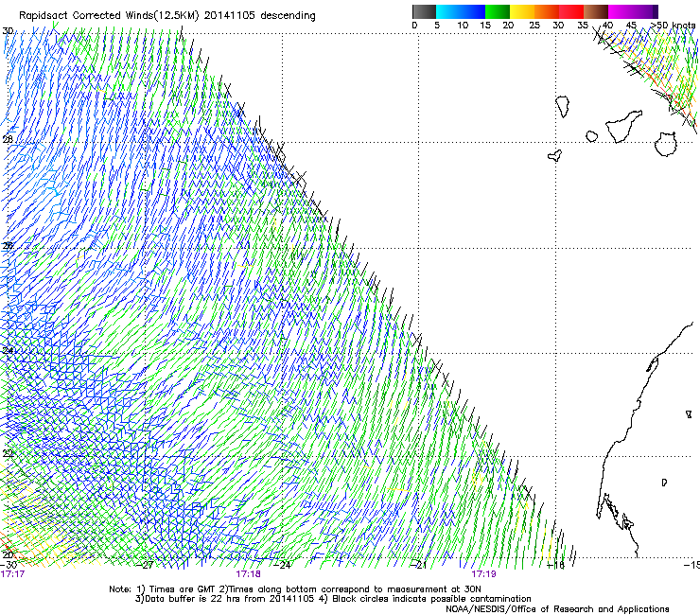Select the '10' label under the color bar
Image resolution: width=700 pixels, height=615 pixels.
pyautogui.click(x=463, y=25)
